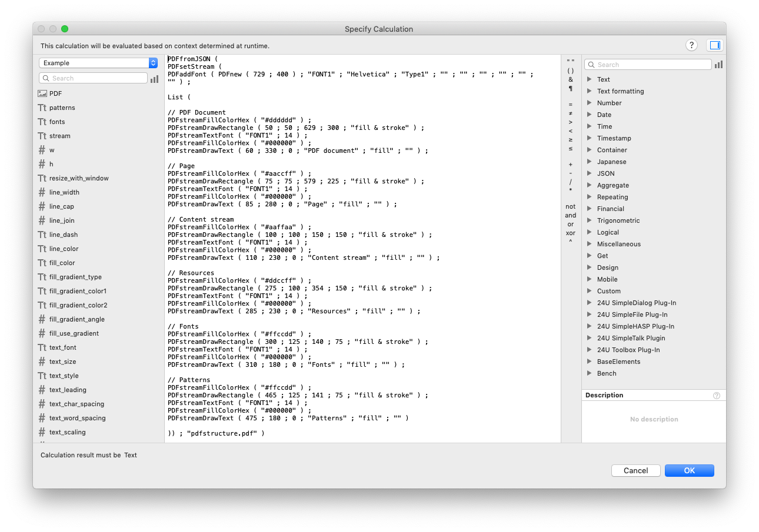The height and width of the screenshot is (532, 759).
Task: Insert division slash operator
Action: (571, 182)
